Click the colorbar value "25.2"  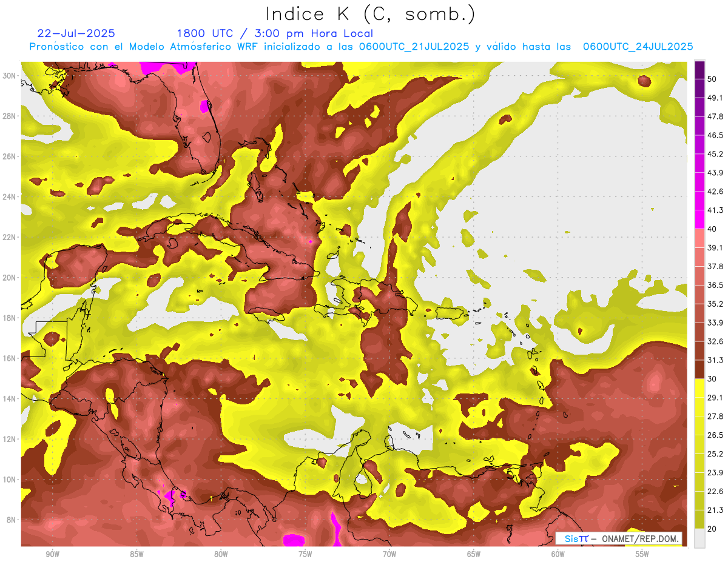pos(715,453)
